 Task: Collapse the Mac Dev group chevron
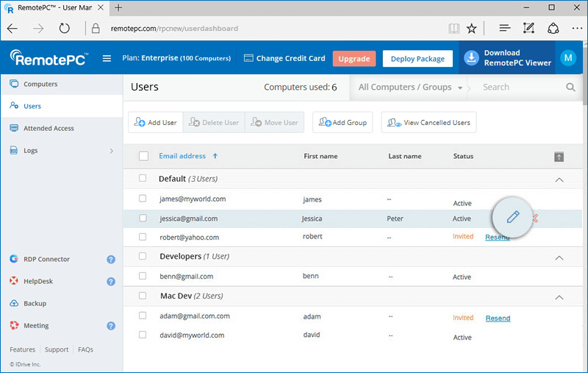click(559, 297)
